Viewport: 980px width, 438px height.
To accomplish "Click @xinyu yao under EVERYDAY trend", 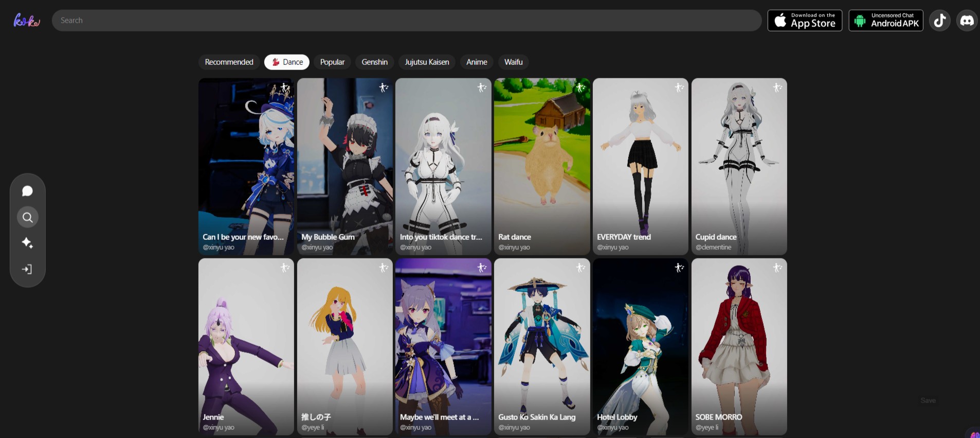I will (613, 248).
